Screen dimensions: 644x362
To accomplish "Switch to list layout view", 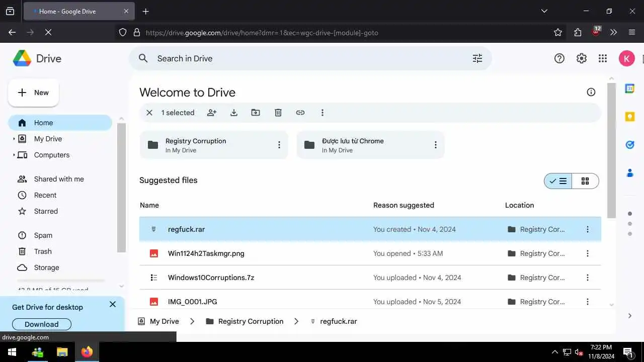I will pos(558,181).
